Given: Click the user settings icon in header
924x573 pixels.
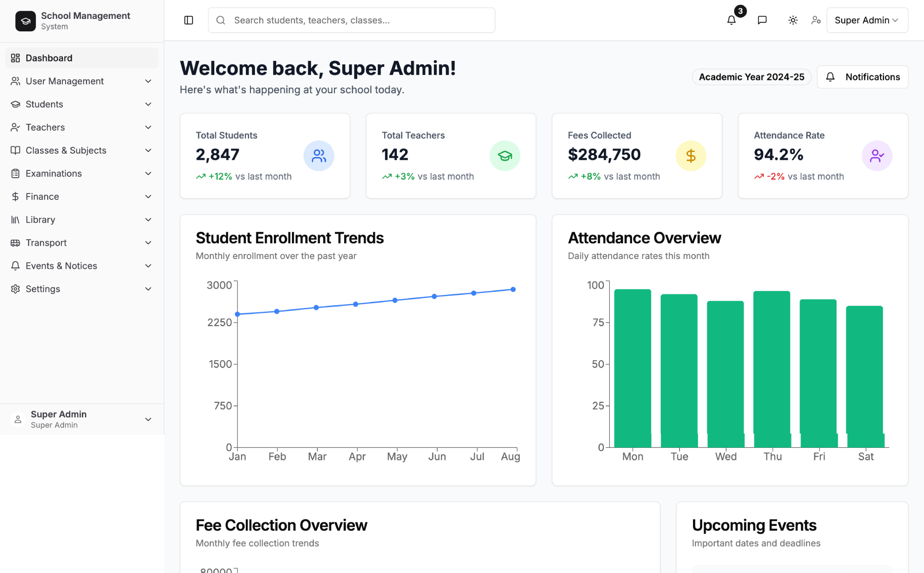Looking at the screenshot, I should (816, 20).
